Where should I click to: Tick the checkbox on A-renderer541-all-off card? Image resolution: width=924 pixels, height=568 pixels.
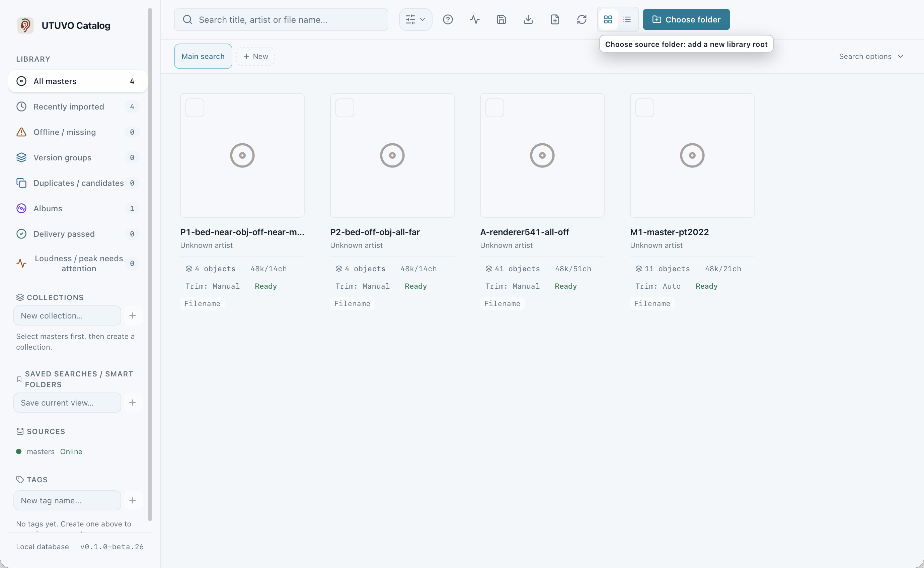(494, 108)
